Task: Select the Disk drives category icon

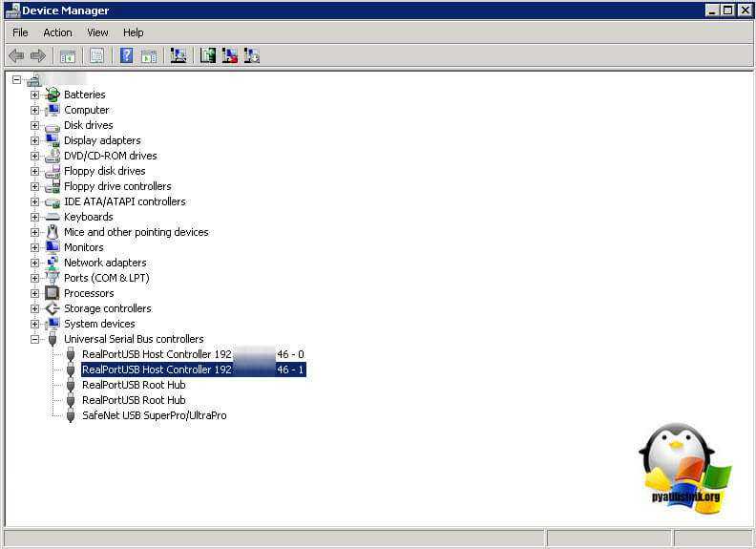Action: 52,126
